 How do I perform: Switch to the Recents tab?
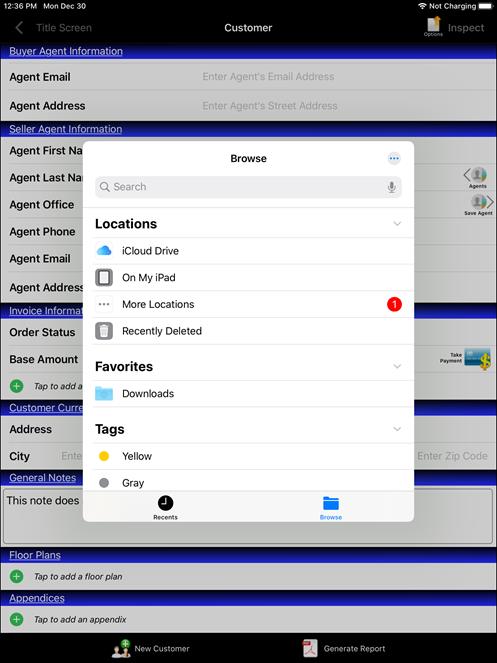165,507
